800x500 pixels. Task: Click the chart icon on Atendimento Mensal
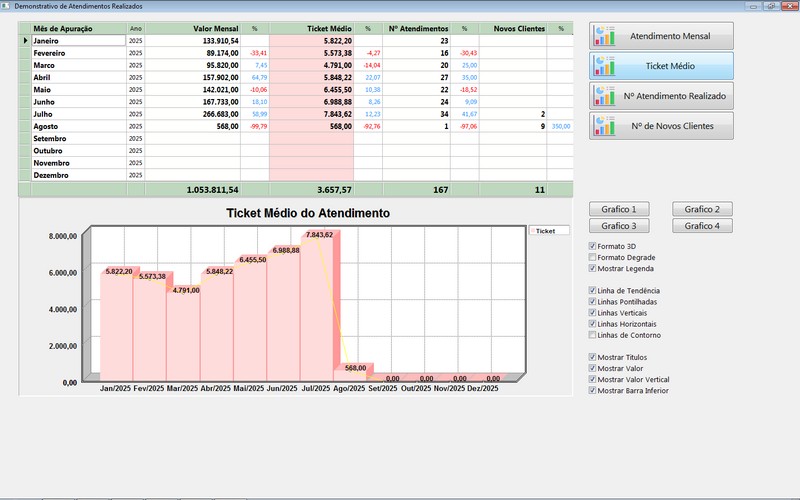[x=604, y=36]
